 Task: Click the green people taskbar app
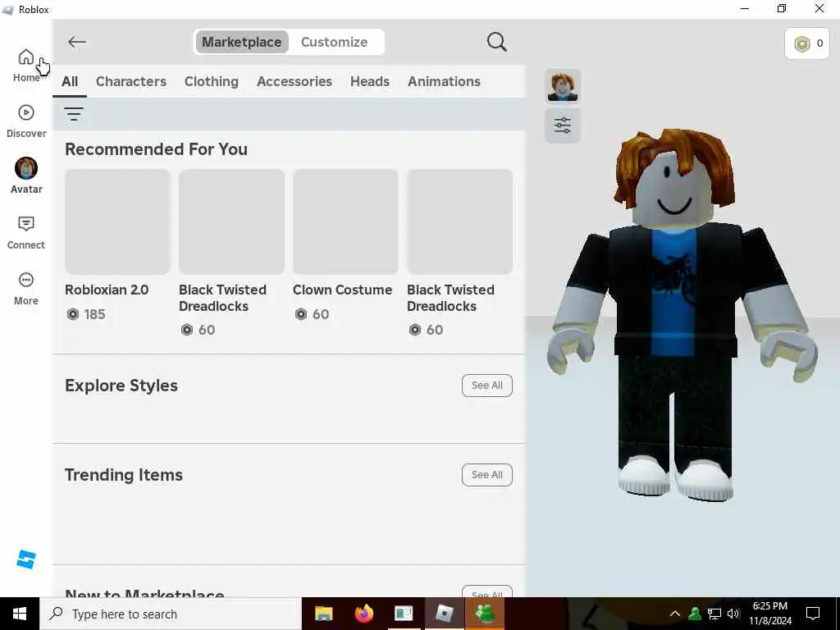click(x=484, y=614)
